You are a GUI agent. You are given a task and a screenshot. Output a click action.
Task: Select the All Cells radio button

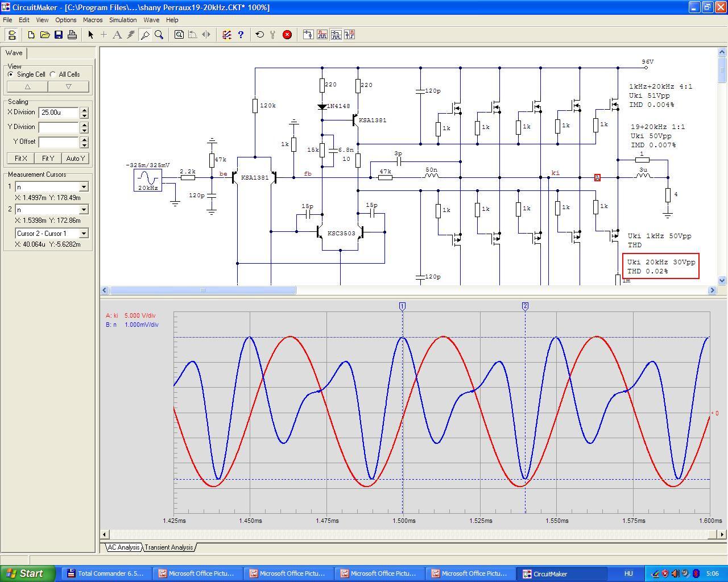point(53,74)
